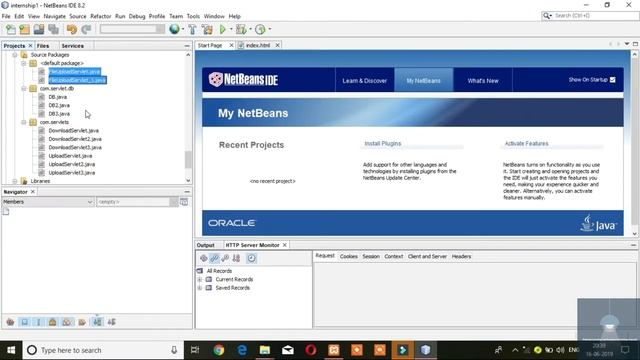Click the Clean and Build icon
This screenshot has height=360, width=640.
point(207,29)
